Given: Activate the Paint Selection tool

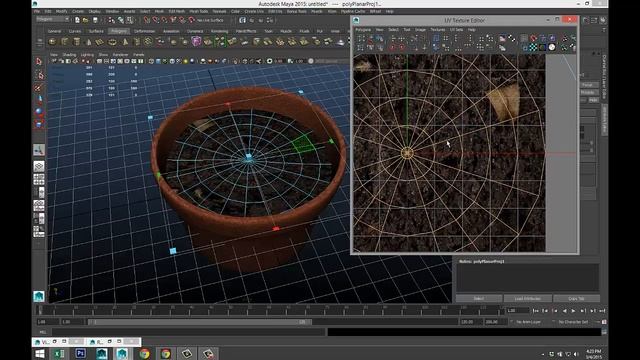Looking at the screenshot, I should click(x=39, y=87).
